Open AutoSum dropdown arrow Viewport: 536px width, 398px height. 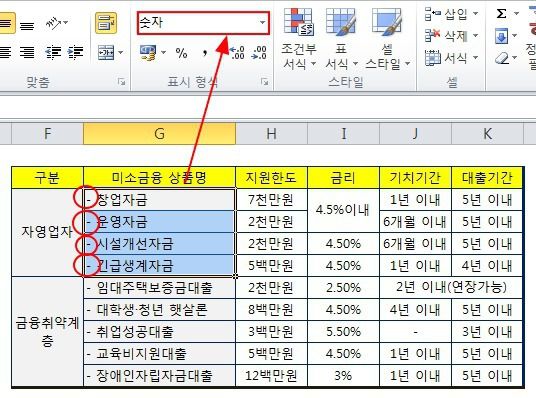[516, 14]
